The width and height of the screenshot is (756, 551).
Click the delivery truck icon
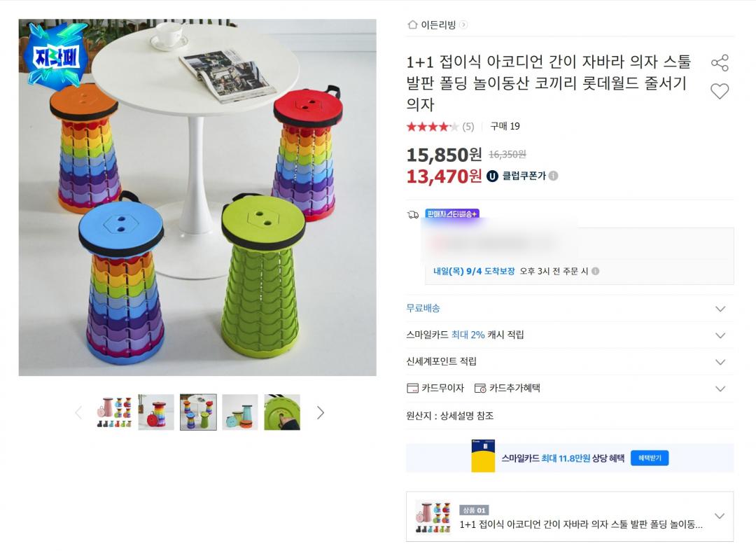pos(413,214)
